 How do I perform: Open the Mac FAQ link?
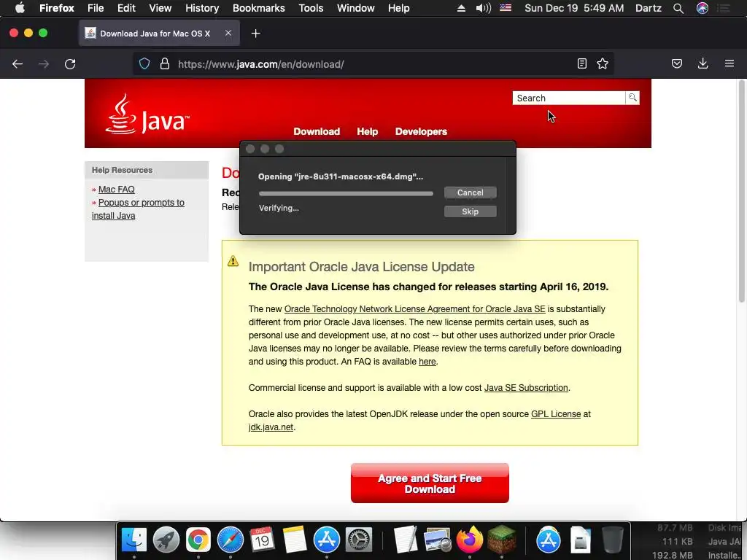[x=116, y=189]
